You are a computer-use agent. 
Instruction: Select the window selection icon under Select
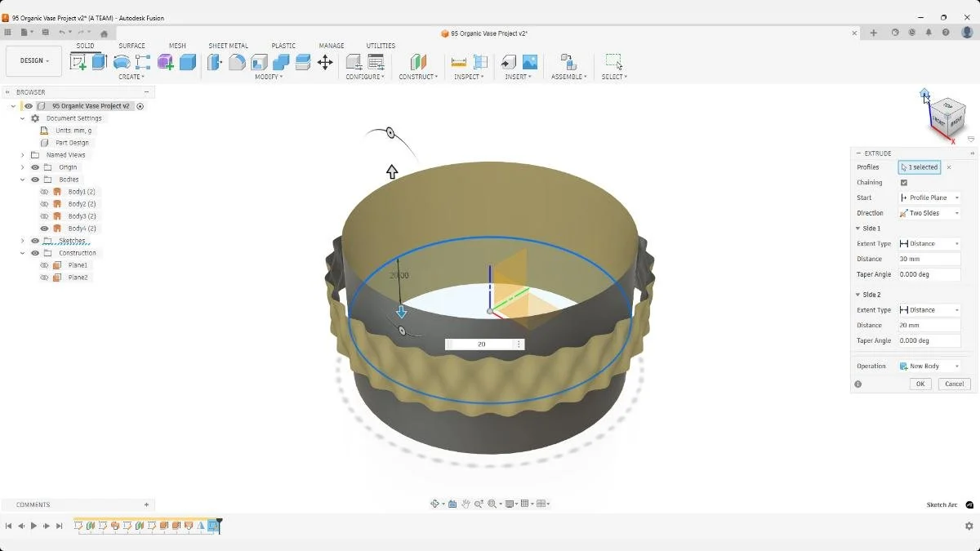point(614,62)
